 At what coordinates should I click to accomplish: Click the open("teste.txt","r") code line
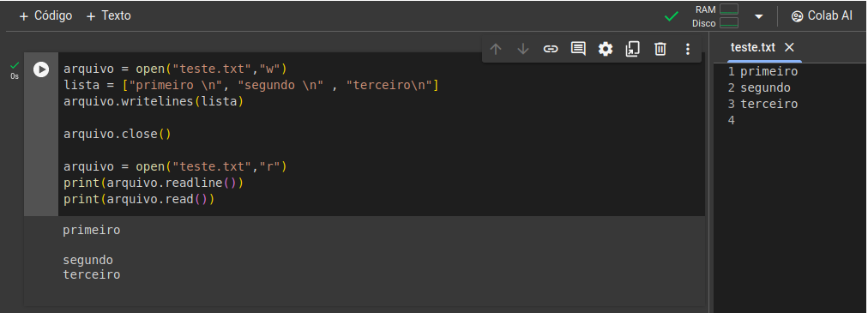click(175, 166)
